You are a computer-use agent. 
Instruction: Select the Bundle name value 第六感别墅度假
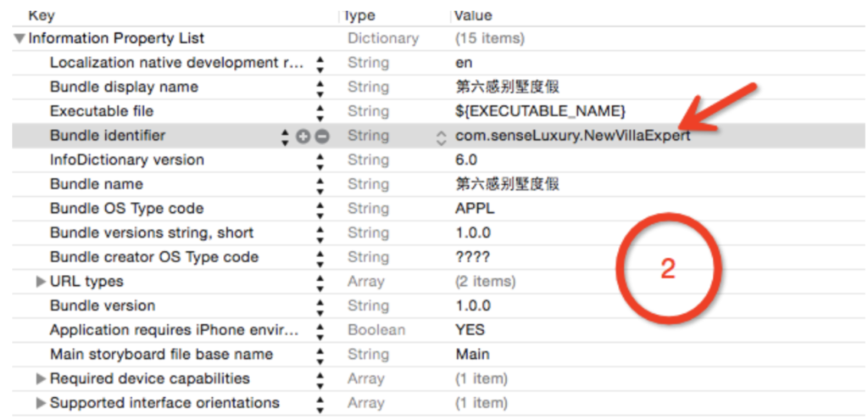pyautogui.click(x=507, y=184)
